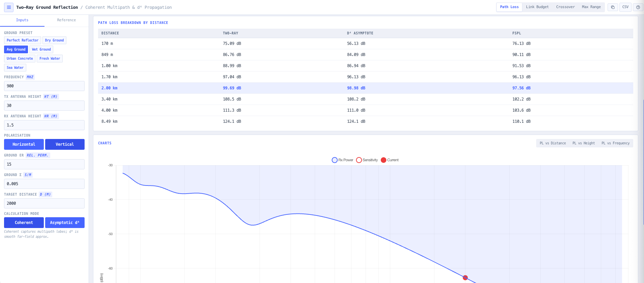Select the Inputs sidebar tab
Viewport: 644px width, 283px height.
click(x=22, y=20)
